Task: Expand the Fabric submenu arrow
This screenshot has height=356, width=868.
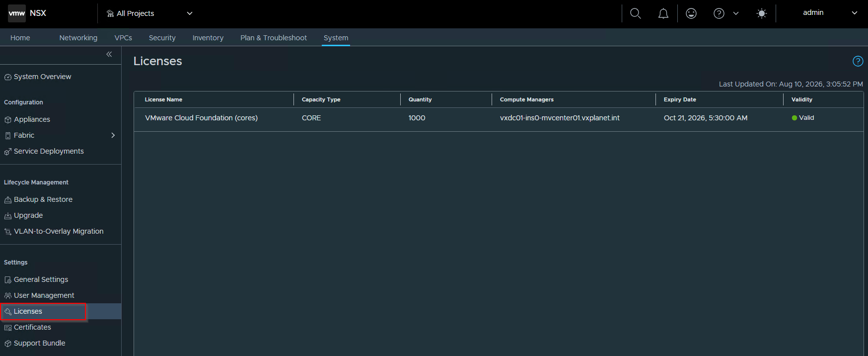Action: point(113,135)
